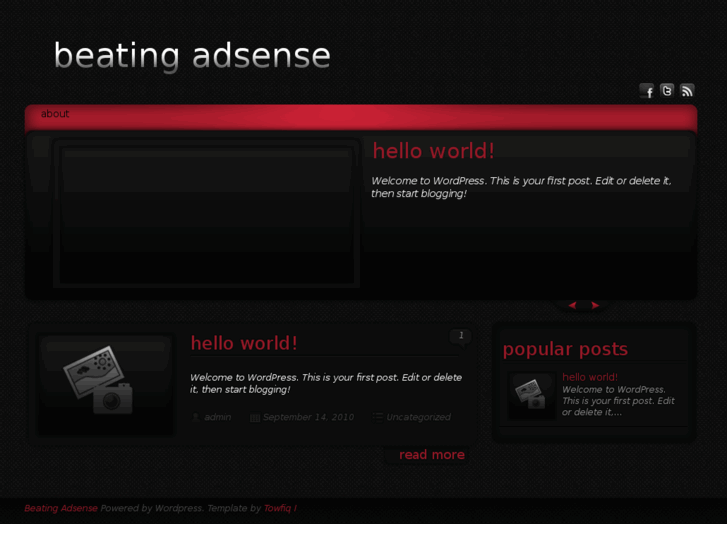Click the slider excerpt ending 'then start blogging!'
Image resolution: width=727 pixels, height=545 pixels.
tap(521, 187)
